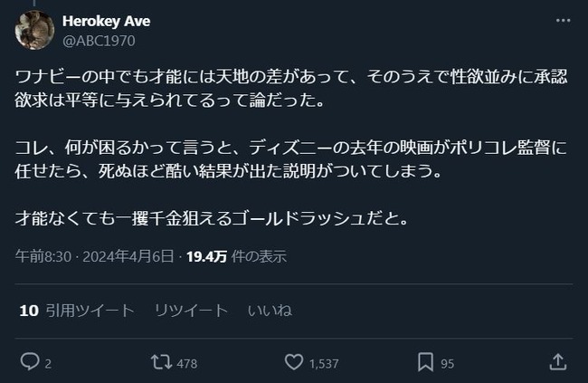Click the reply count number 2
This screenshot has height=383, width=588.
pyautogui.click(x=48, y=363)
